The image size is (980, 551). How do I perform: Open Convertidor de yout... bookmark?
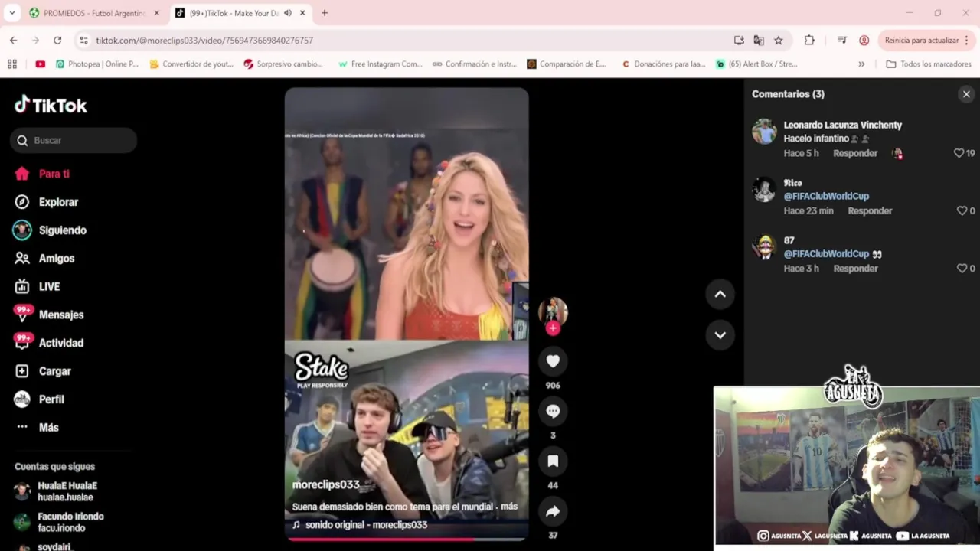pyautogui.click(x=191, y=64)
